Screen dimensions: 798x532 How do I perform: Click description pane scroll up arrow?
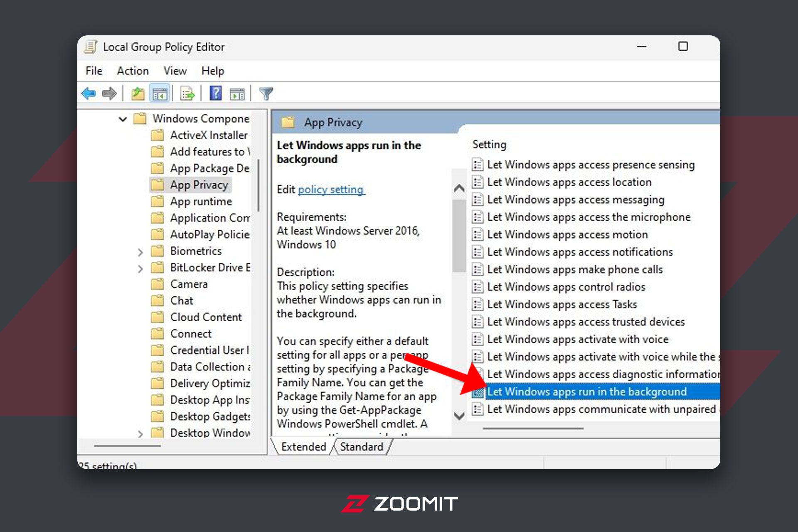(x=459, y=188)
